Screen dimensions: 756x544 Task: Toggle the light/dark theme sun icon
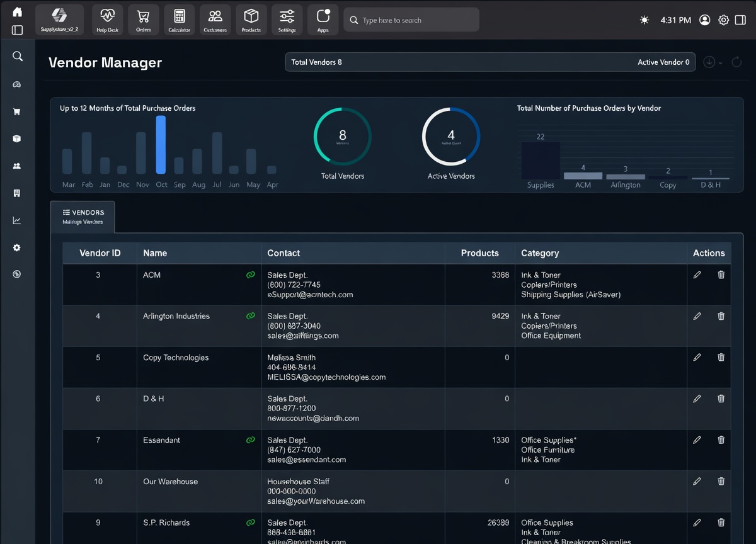[x=644, y=20]
